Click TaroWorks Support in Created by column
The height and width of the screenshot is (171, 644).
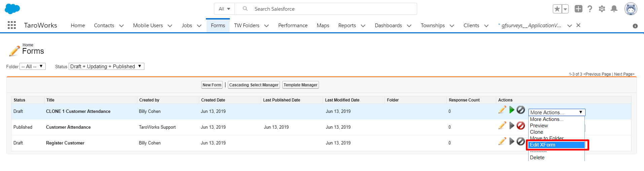157,127
